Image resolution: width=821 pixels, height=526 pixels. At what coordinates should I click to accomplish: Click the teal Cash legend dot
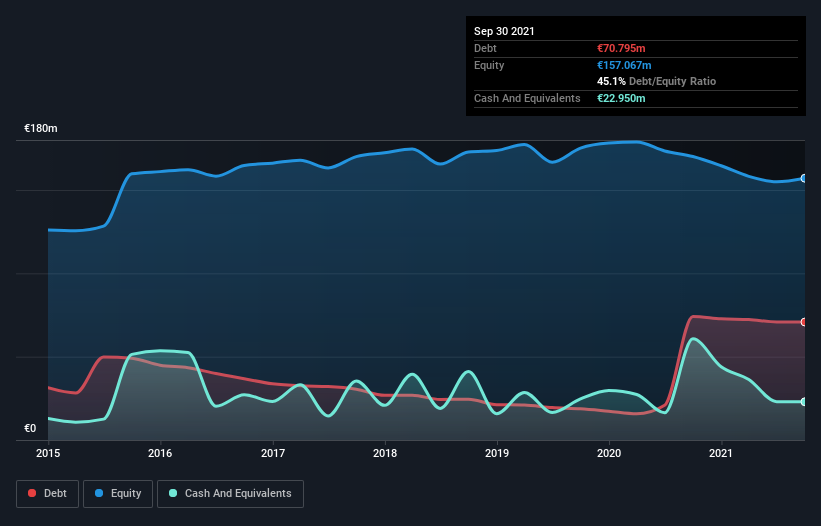[x=173, y=493]
